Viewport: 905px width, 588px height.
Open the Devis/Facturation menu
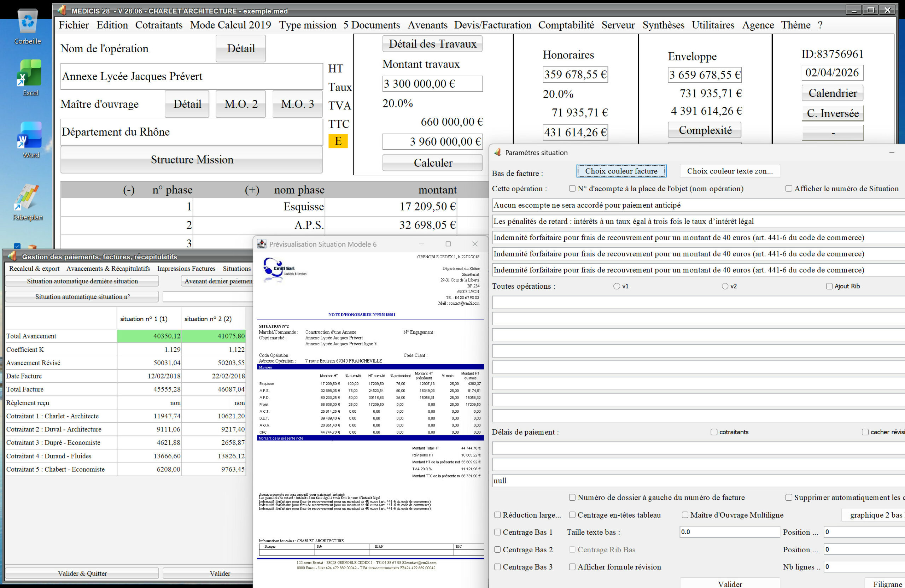pos(492,25)
